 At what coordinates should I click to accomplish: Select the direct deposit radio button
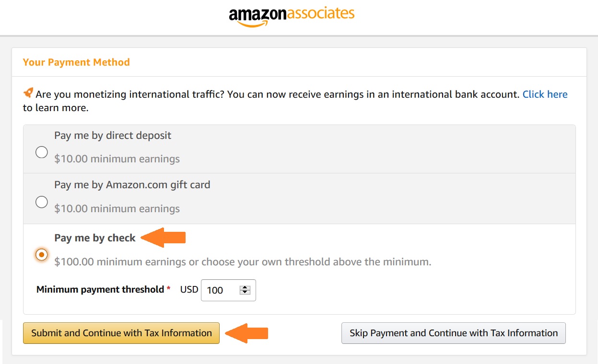(42, 152)
